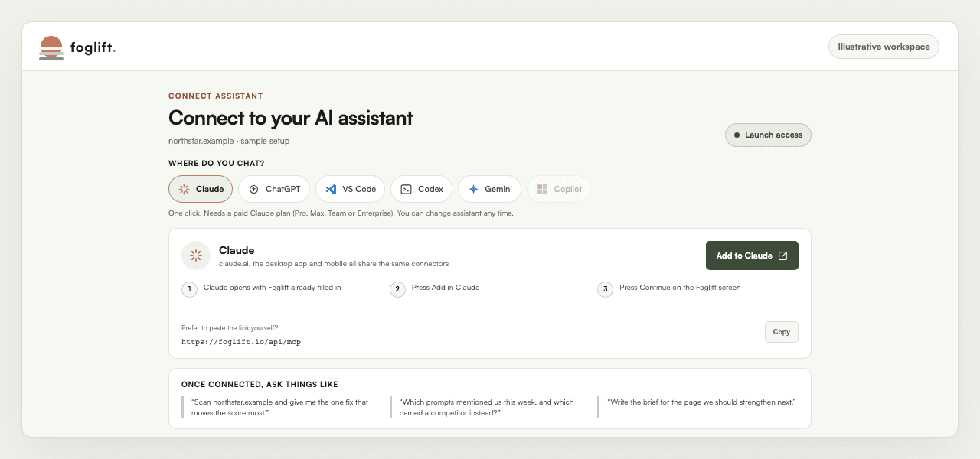Click the WHERE DO YOU CHAT? label
Viewport: 980px width, 459px height.
coord(217,164)
